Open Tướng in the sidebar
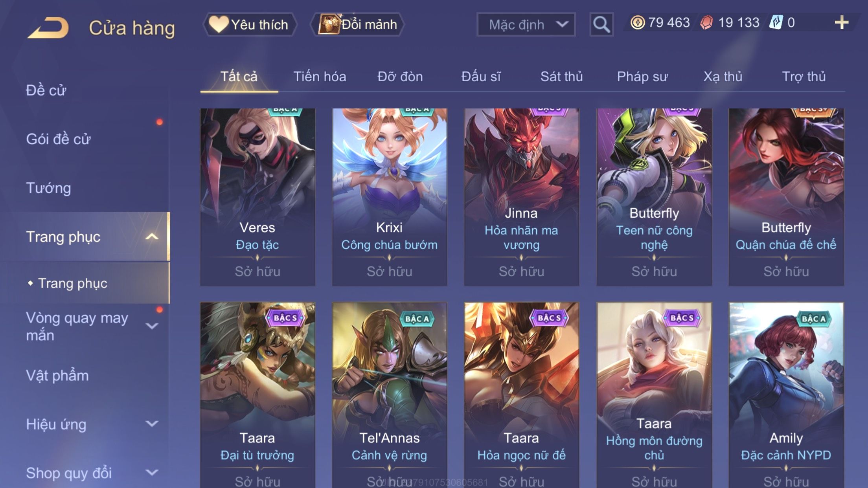 48,188
